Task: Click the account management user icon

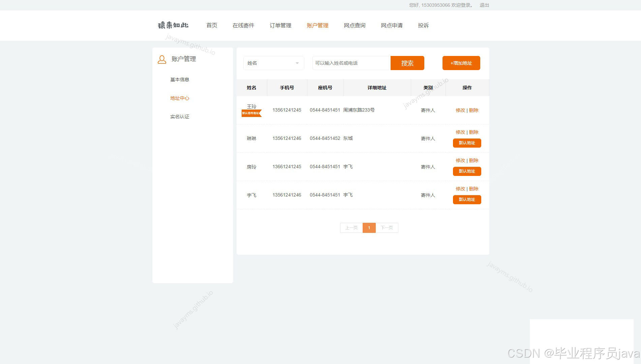Action: click(x=162, y=60)
